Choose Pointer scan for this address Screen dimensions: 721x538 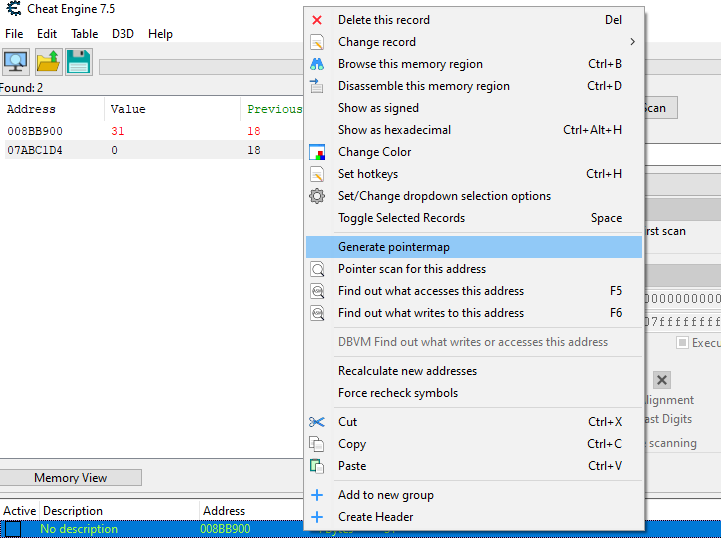coord(474,269)
